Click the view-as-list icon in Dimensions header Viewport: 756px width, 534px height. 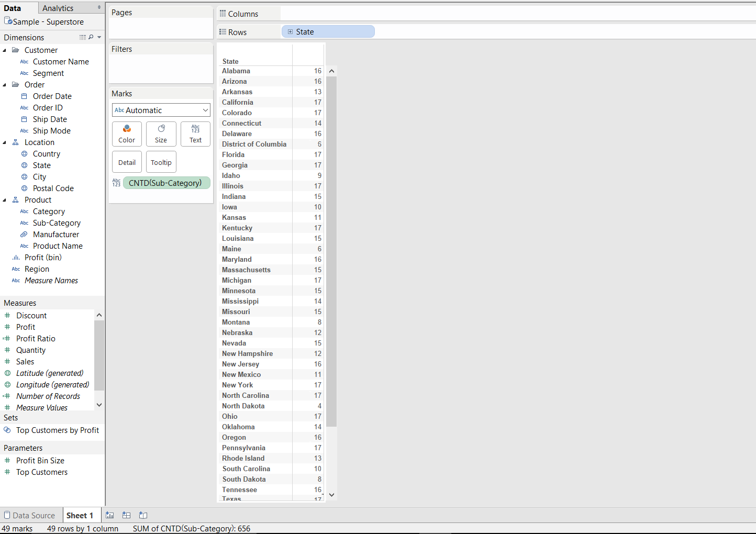click(x=82, y=37)
